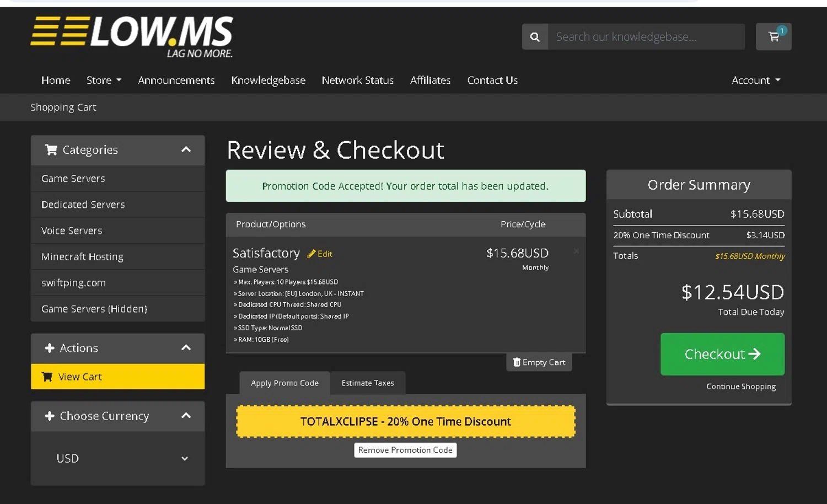Click into the knowledgebase search field

[x=646, y=37]
